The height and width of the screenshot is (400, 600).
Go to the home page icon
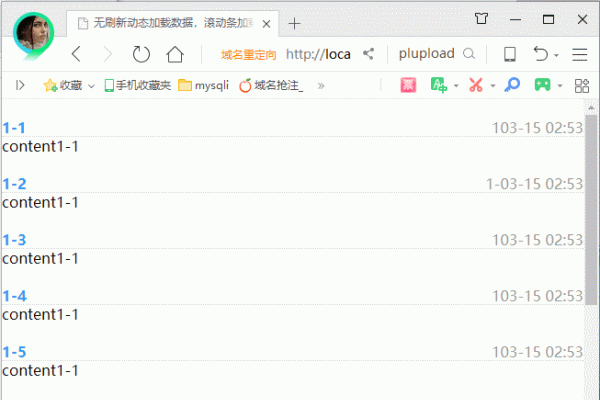pyautogui.click(x=175, y=54)
